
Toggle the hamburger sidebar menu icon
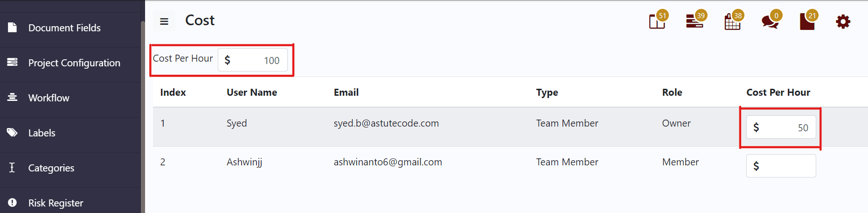click(x=164, y=21)
